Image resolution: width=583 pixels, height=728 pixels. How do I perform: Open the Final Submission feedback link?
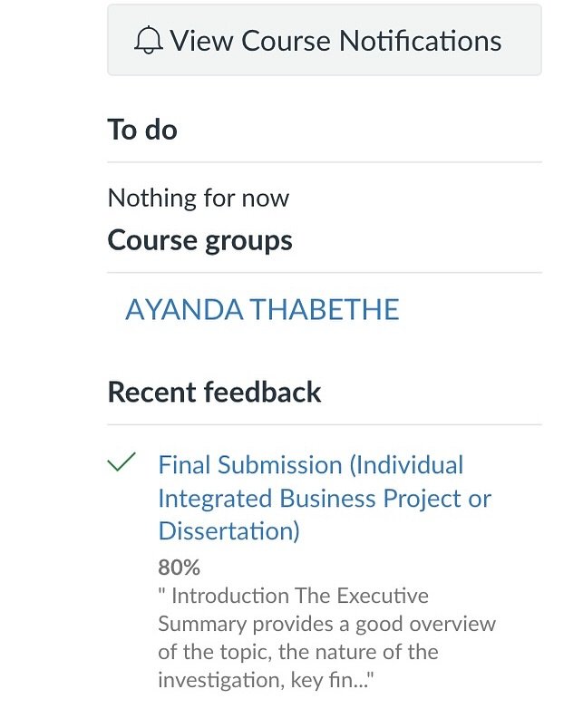[x=310, y=465]
